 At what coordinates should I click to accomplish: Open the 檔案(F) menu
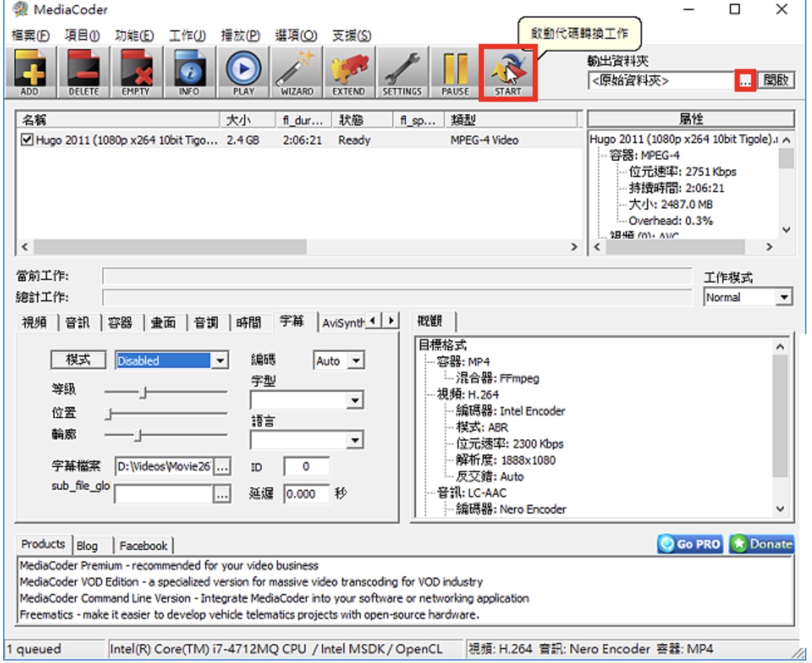pos(31,36)
